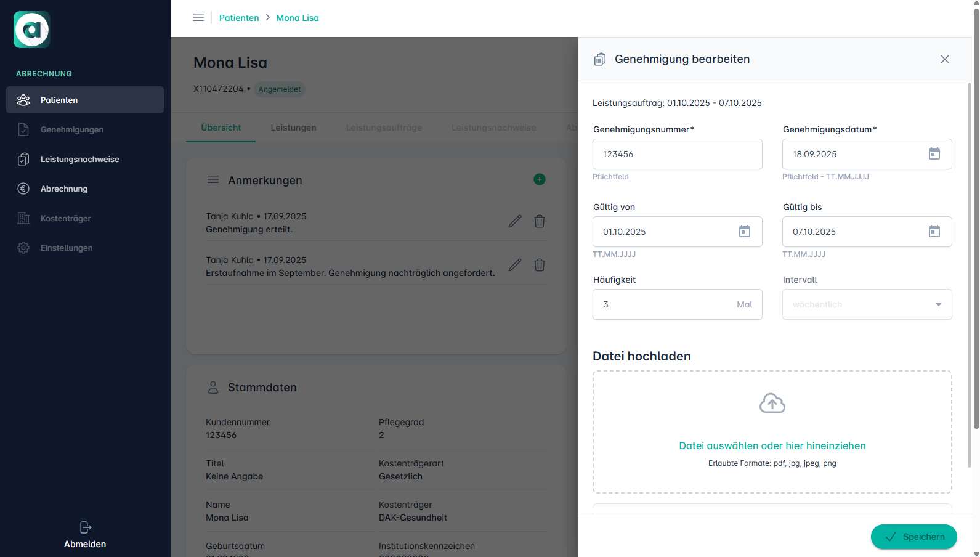980x557 pixels.
Task: Click the hamburger menu icon in header
Action: click(x=198, y=18)
